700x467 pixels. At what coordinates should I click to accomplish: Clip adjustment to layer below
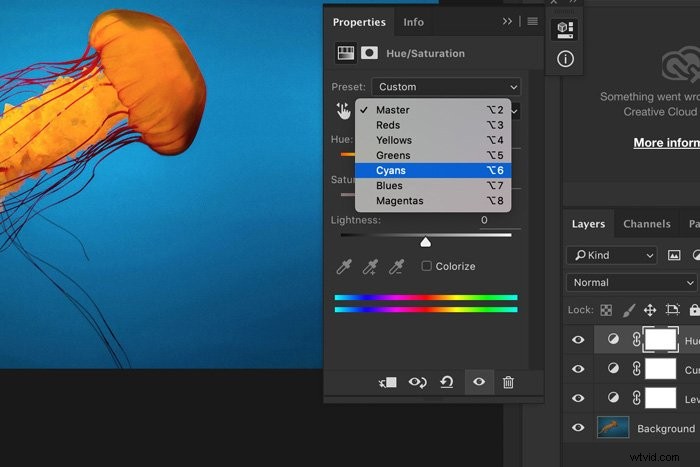(388, 382)
